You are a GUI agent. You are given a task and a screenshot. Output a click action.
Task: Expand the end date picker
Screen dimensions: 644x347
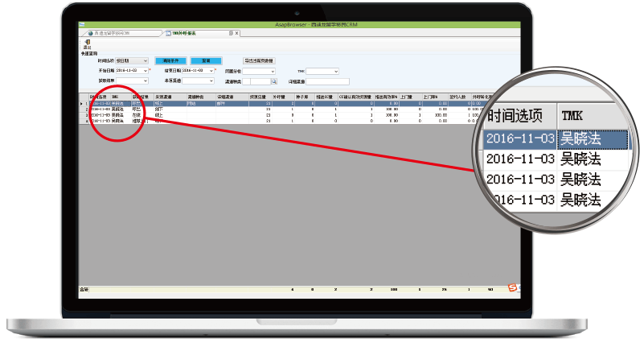pyautogui.click(x=211, y=71)
